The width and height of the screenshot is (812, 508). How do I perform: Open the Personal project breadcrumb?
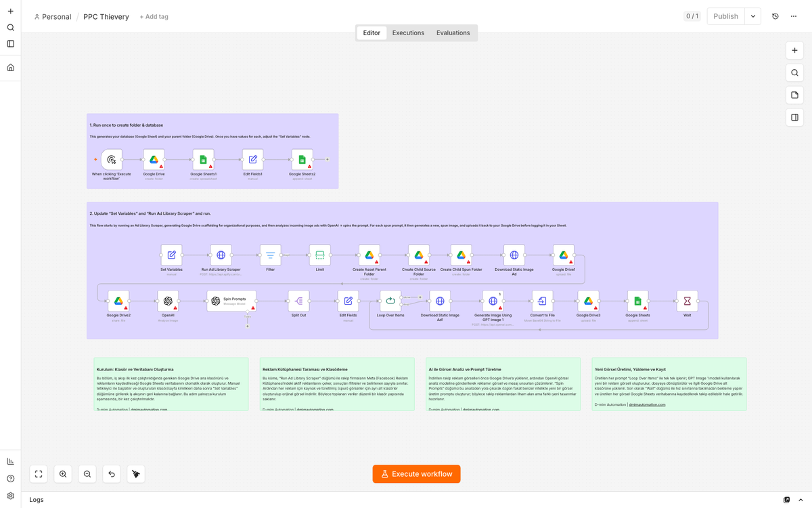click(53, 17)
